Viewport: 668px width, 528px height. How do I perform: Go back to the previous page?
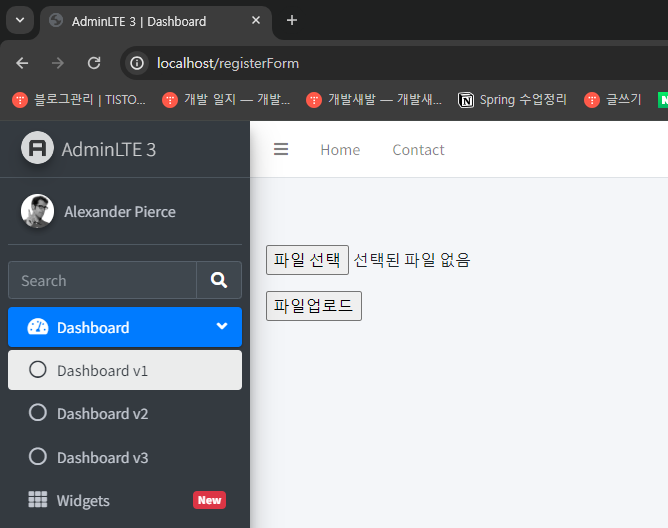(x=22, y=63)
